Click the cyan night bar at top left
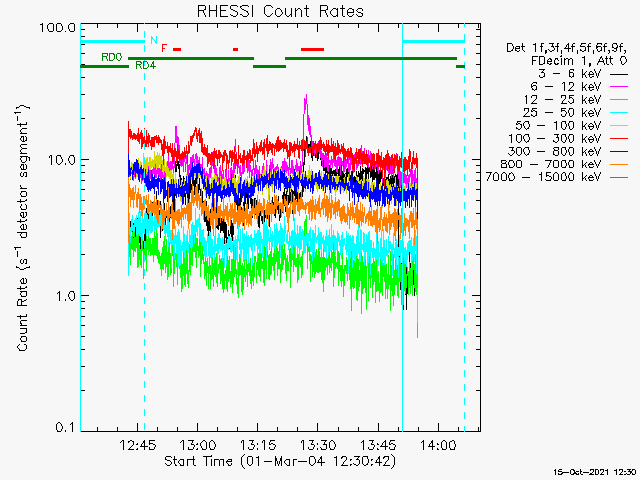The width and height of the screenshot is (640, 480). point(113,41)
